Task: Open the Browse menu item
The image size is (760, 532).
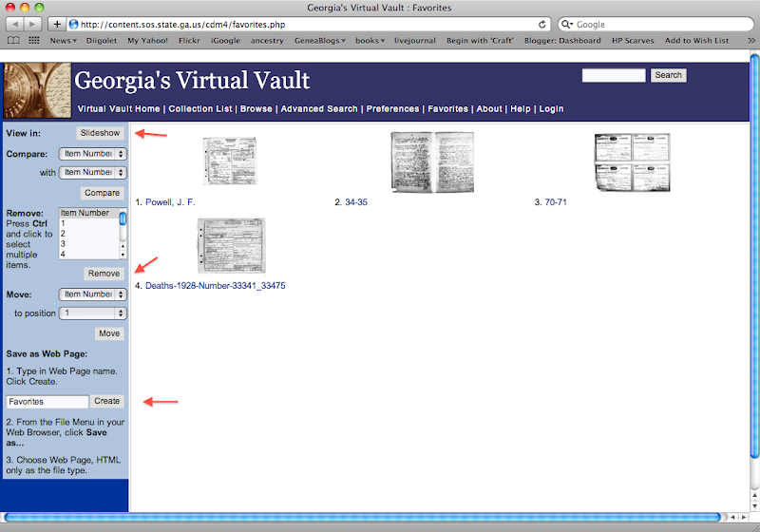Action: (x=256, y=109)
